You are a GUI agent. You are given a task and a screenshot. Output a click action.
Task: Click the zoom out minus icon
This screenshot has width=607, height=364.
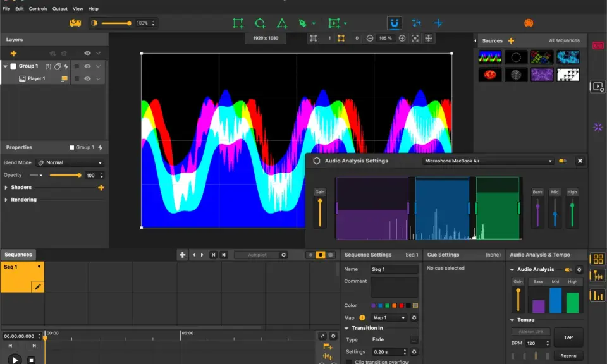pyautogui.click(x=370, y=39)
